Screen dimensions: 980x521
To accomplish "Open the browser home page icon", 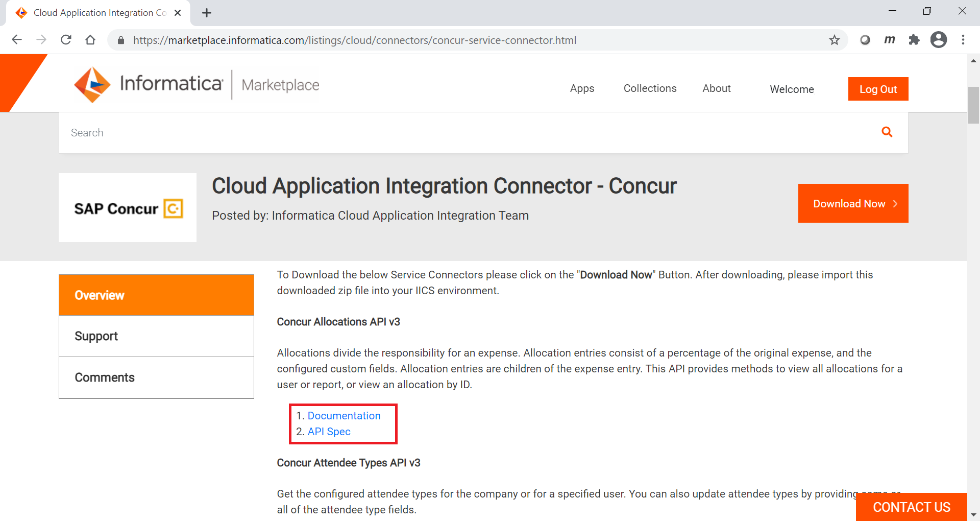I will point(90,40).
